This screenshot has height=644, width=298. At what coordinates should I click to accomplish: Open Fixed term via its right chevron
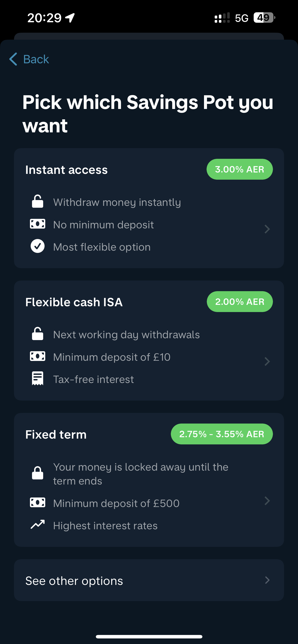tap(267, 501)
